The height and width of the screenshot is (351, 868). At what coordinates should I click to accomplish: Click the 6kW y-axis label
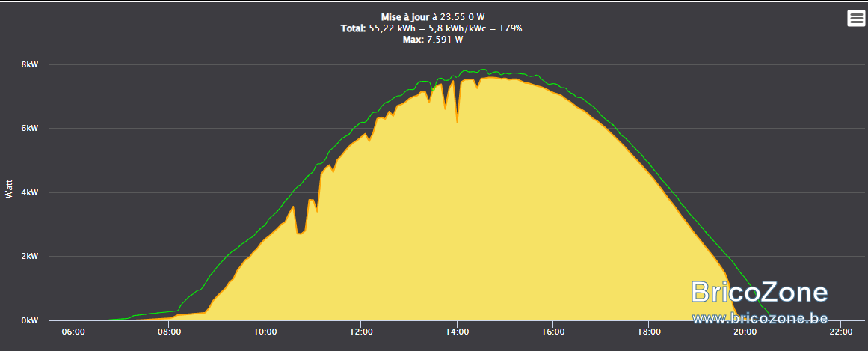point(30,128)
